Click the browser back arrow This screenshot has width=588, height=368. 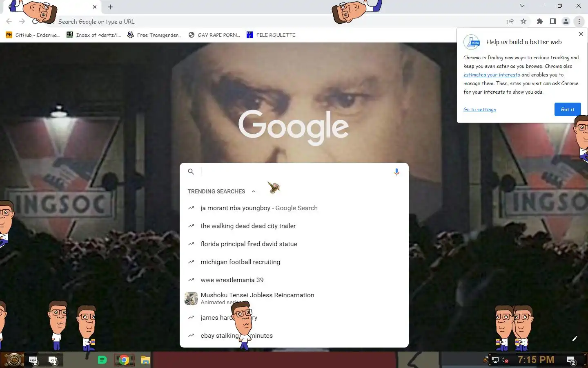(9, 21)
